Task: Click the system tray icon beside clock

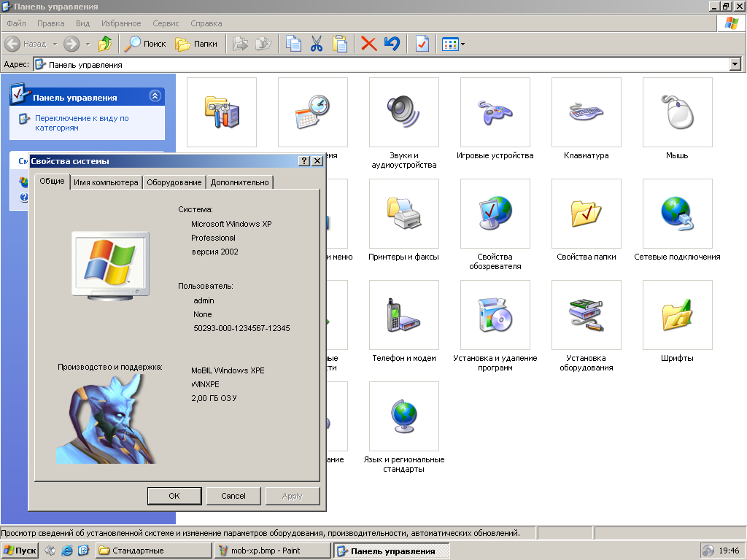Action: (708, 551)
